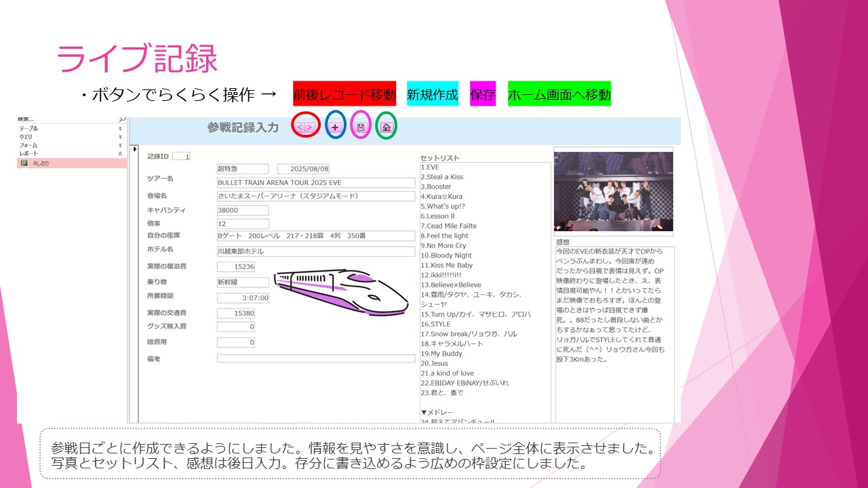Select the 2025/08/08 date field
Image resolution: width=868 pixels, height=488 pixels.
(x=304, y=169)
